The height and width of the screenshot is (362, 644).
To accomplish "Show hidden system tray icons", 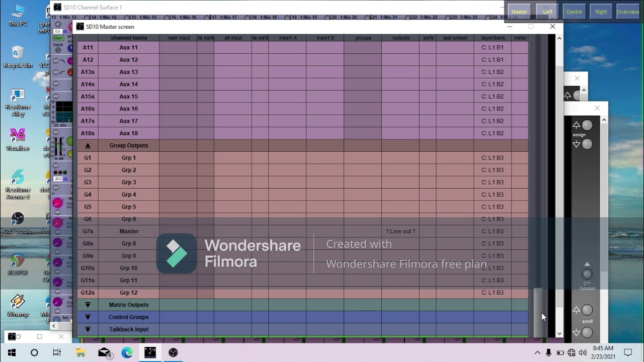I will point(537,352).
